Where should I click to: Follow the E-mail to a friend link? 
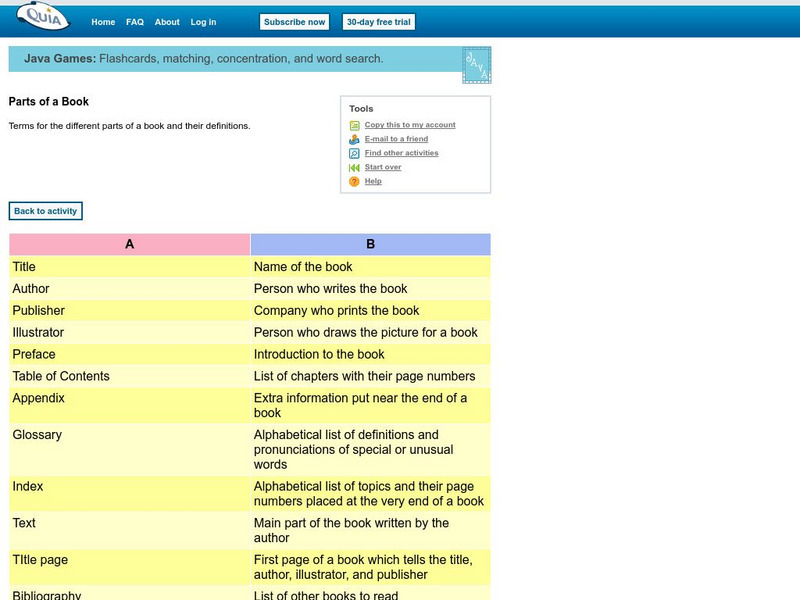point(396,139)
